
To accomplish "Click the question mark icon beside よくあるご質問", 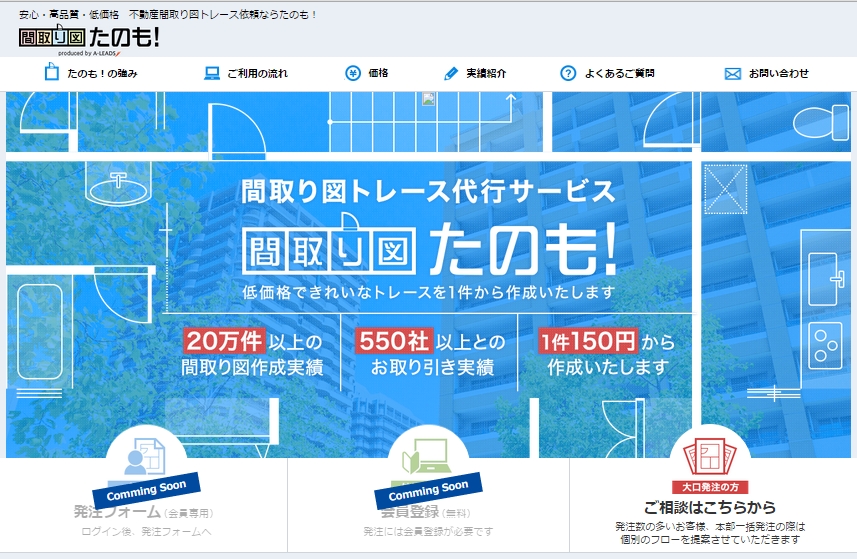I will click(x=568, y=73).
